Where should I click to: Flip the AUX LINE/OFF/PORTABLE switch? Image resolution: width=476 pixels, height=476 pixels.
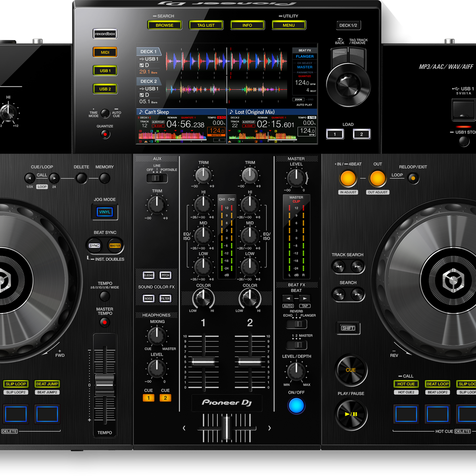[x=157, y=178]
